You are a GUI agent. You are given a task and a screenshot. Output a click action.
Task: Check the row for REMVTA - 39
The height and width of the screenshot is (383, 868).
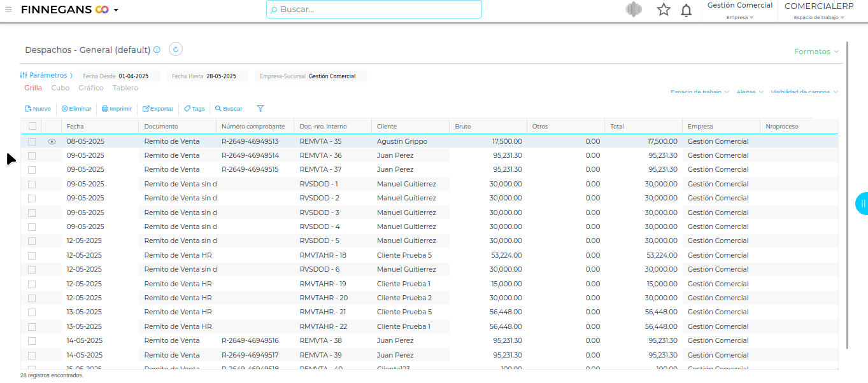coord(32,356)
